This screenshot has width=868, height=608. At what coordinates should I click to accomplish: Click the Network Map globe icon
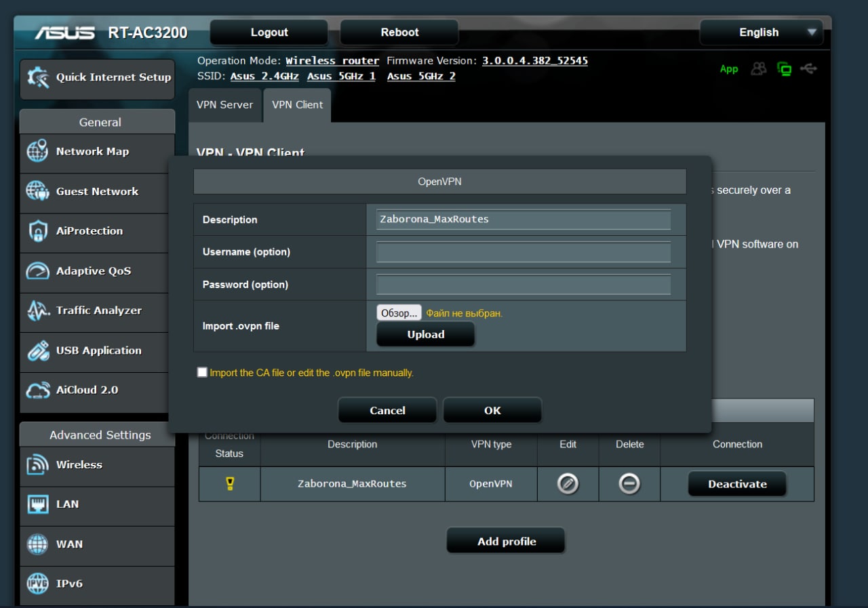click(x=37, y=150)
